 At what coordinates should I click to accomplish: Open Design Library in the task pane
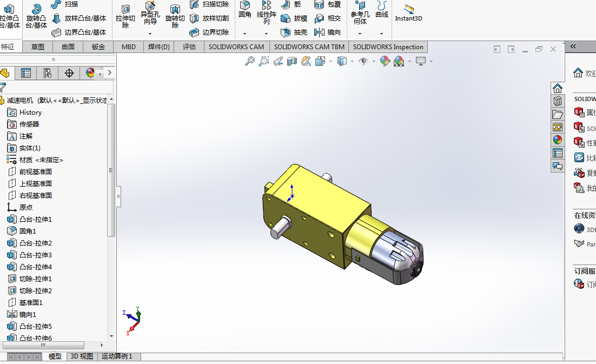[x=557, y=101]
